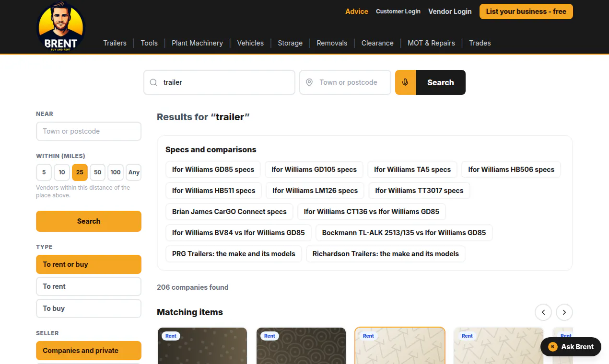Select the 100 miles radius option
The height and width of the screenshot is (364, 609).
click(116, 172)
